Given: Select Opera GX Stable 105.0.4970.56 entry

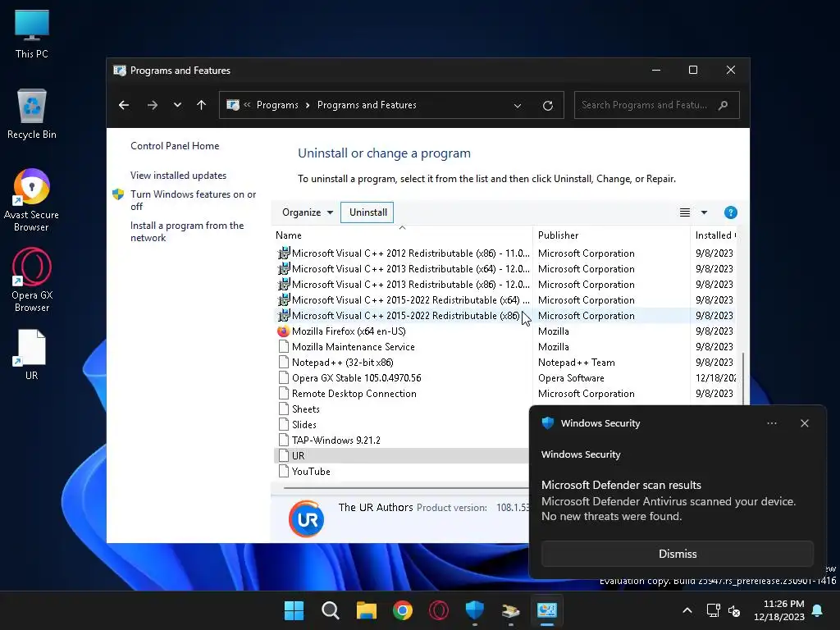Looking at the screenshot, I should [x=506, y=377].
